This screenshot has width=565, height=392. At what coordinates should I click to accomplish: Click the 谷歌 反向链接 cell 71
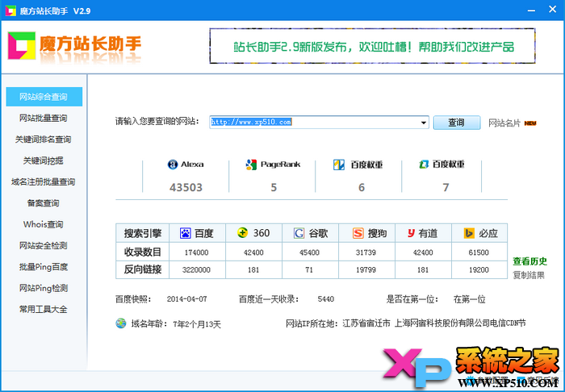pyautogui.click(x=309, y=269)
